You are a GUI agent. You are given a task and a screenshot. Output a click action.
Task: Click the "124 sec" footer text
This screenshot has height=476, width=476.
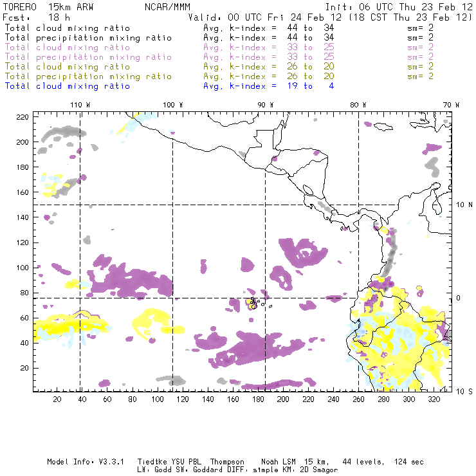409,462
